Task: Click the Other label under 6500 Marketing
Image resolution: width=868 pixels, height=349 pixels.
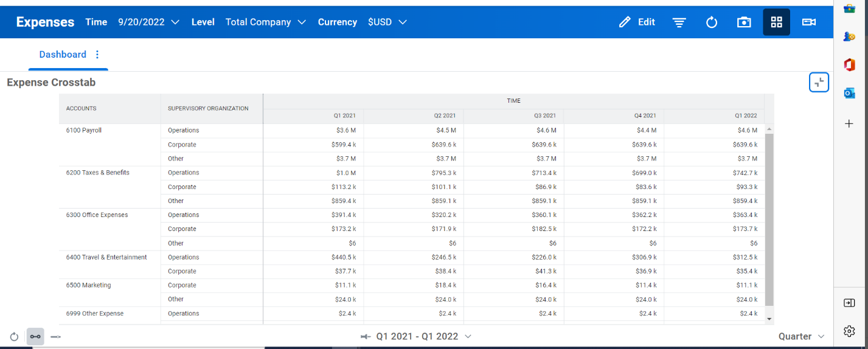Action: 176,299
